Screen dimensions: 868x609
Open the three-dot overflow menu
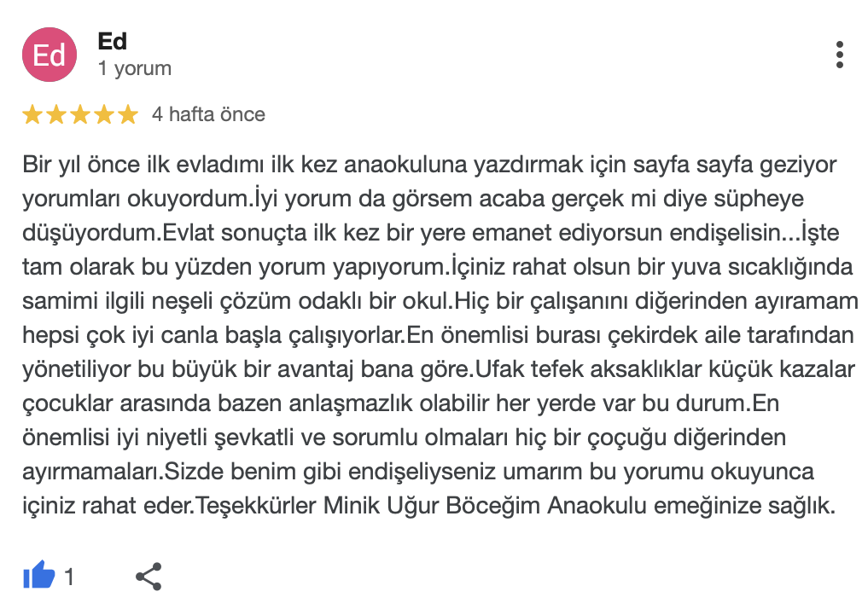click(x=841, y=54)
